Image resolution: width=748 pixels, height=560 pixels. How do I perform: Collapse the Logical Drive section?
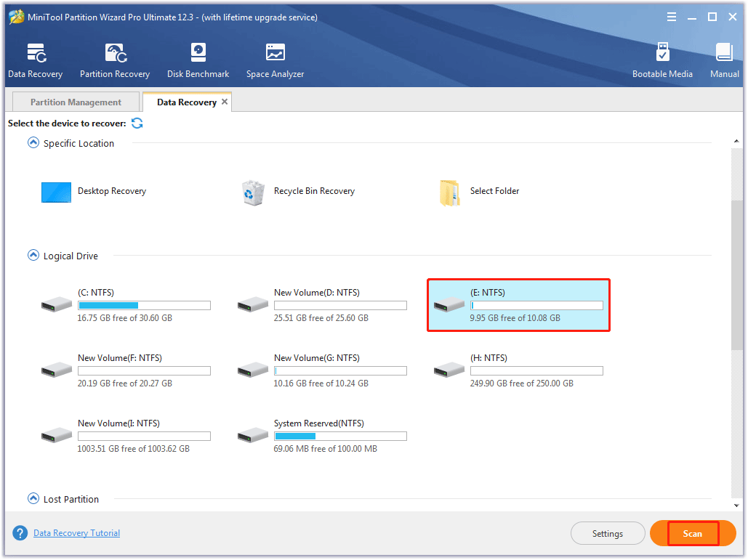pyautogui.click(x=33, y=255)
